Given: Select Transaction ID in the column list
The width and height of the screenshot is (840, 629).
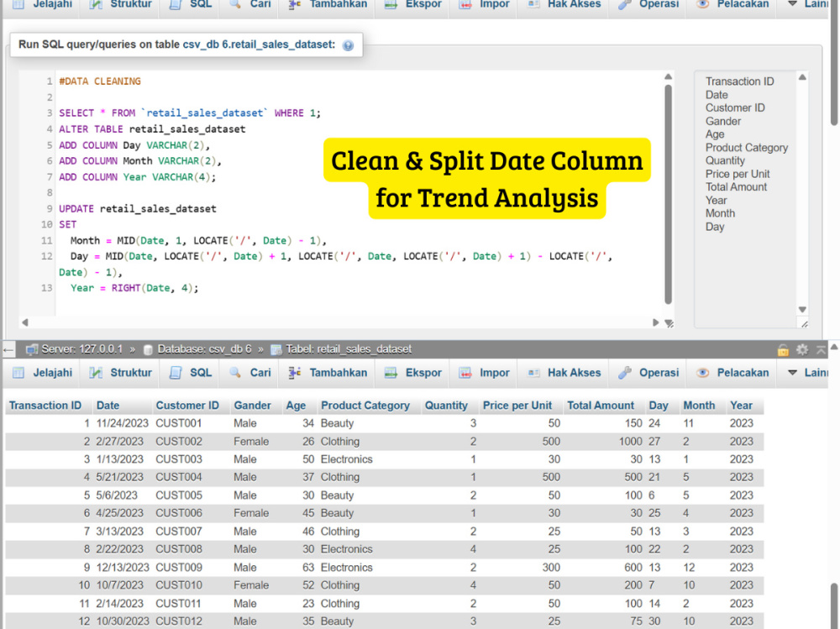Looking at the screenshot, I should (x=739, y=81).
